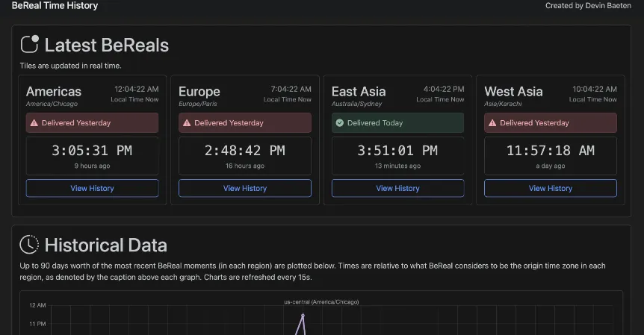Select the West Asia 11:57:18 AM time tile
This screenshot has width=644, height=335.
point(551,156)
